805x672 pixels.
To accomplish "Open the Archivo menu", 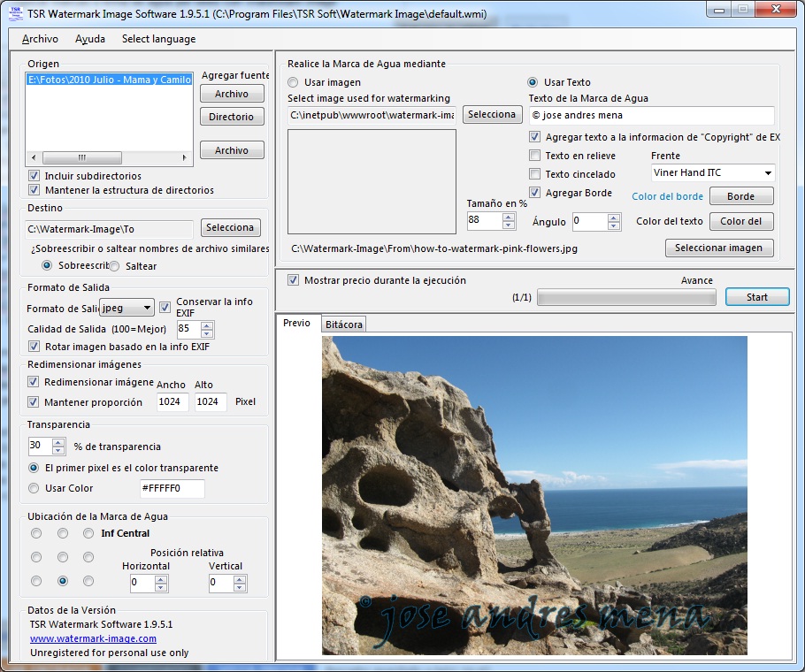I will point(40,39).
